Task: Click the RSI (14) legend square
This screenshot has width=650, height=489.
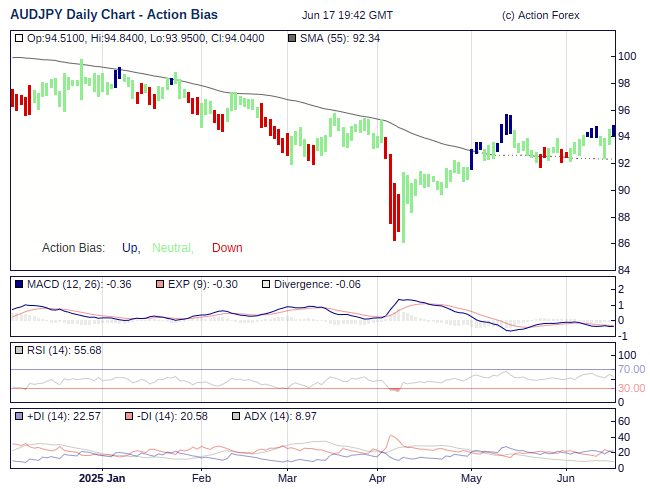Action: click(19, 350)
